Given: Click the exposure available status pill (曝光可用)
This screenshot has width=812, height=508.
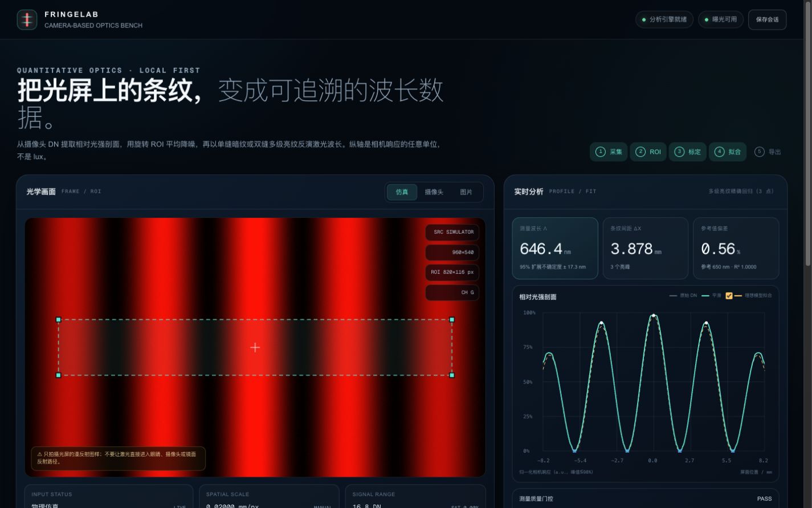Looking at the screenshot, I should click(721, 19).
